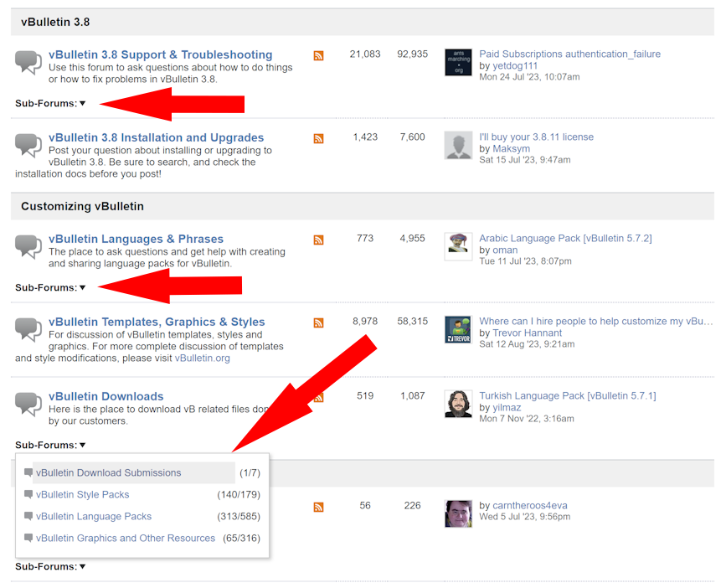Open vBulletin Download Submissions sub-forum
Viewport: 726px width, 588px height.
(108, 472)
